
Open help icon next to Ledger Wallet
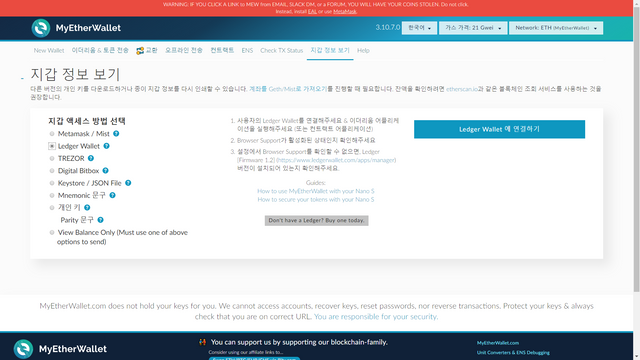point(106,146)
